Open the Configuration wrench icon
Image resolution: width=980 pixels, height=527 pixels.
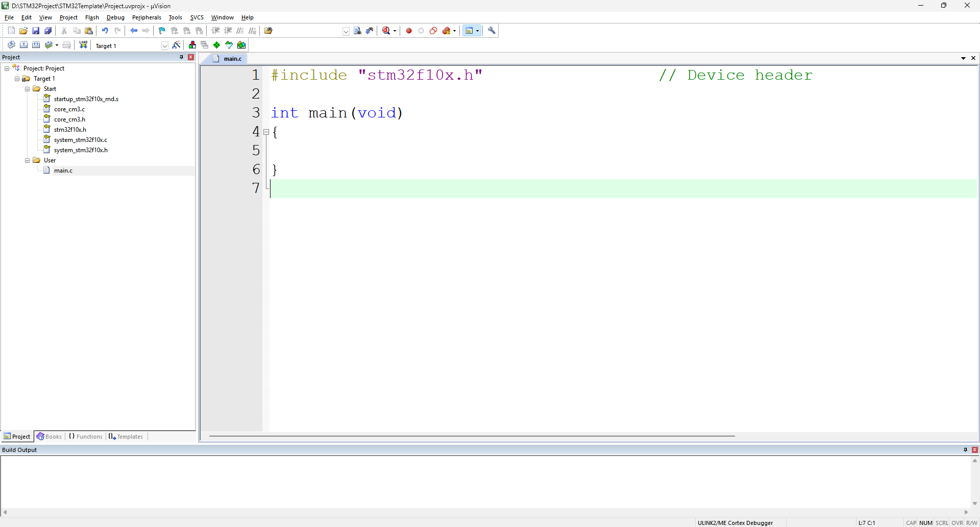pyautogui.click(x=492, y=31)
